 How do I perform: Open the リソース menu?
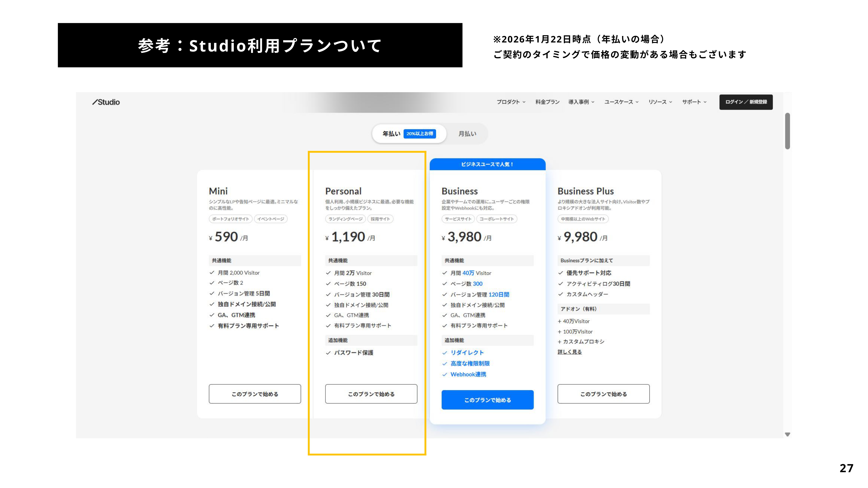pyautogui.click(x=660, y=102)
